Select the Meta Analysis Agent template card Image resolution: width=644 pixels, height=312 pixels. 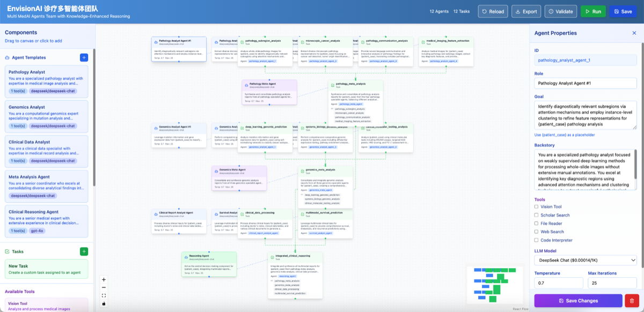click(x=46, y=186)
